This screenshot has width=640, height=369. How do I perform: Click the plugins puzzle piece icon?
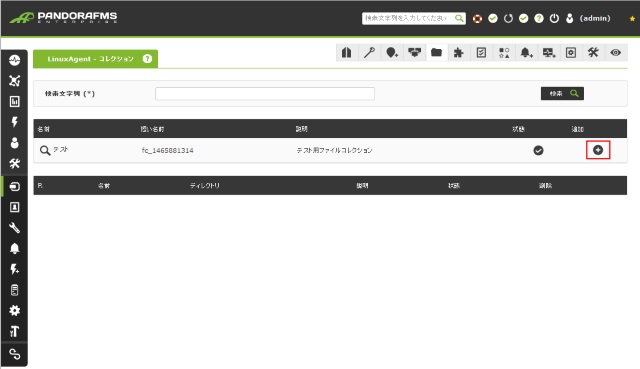coord(458,53)
